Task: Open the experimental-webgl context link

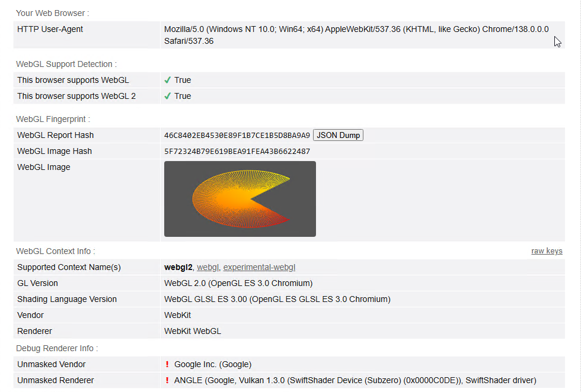Action: click(x=259, y=267)
